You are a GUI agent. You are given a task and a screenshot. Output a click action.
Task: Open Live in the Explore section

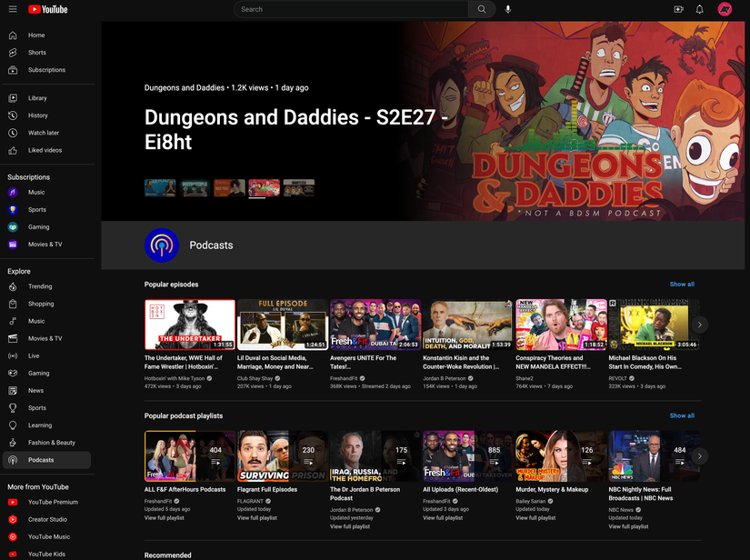click(46, 355)
